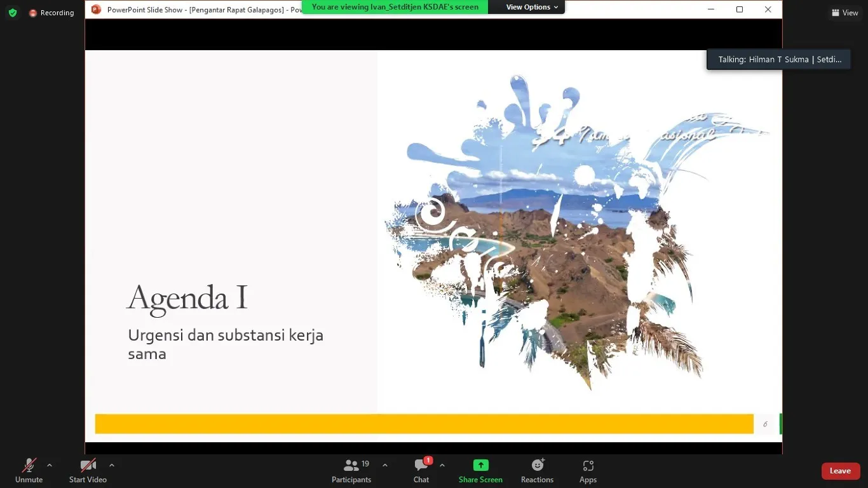Open the Chat panel icon
The height and width of the screenshot is (488, 868).
(421, 466)
